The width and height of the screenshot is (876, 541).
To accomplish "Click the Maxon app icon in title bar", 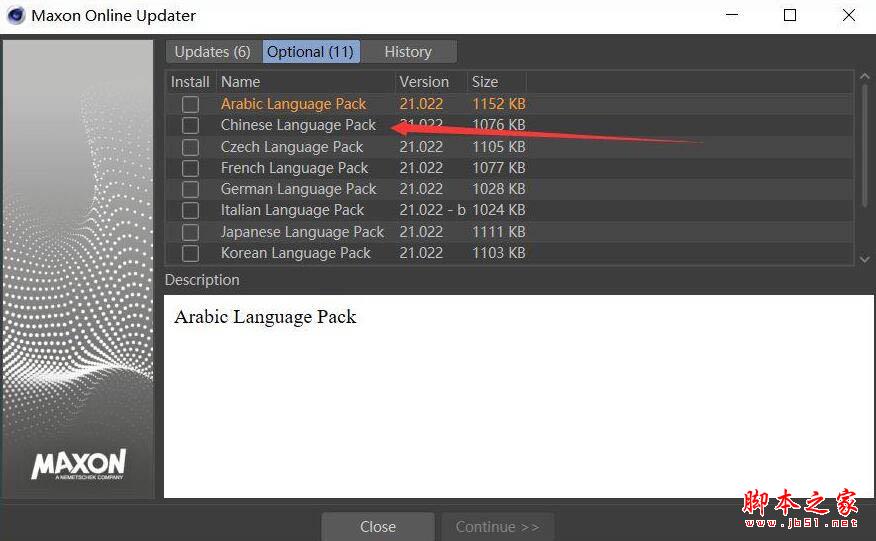I will (x=15, y=15).
